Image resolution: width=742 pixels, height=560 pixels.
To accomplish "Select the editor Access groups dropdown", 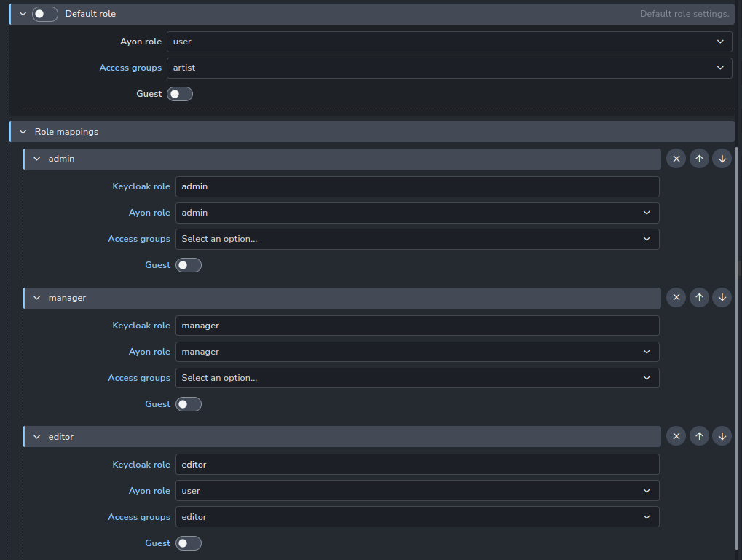I will (x=417, y=516).
